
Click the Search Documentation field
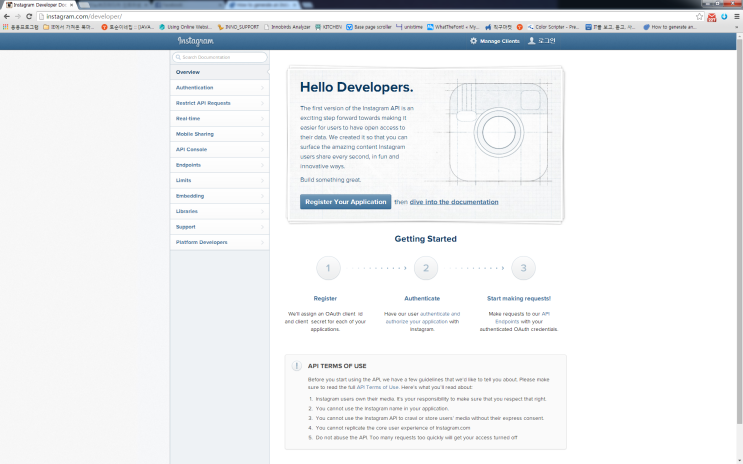point(220,57)
